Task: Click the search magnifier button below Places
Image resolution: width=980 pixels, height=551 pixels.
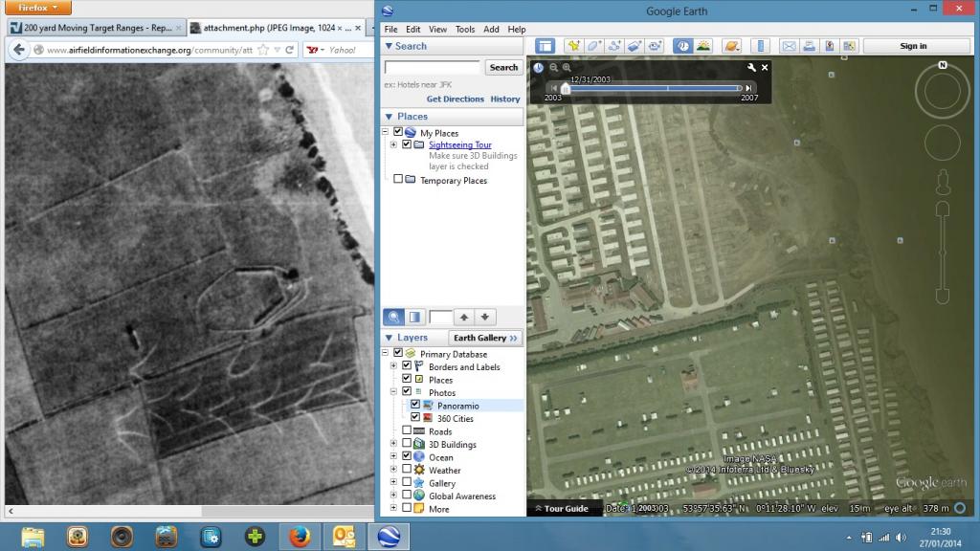Action: tap(393, 318)
